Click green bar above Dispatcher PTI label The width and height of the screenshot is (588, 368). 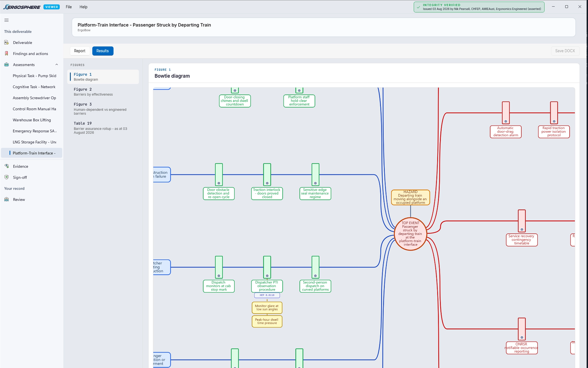coord(267,267)
